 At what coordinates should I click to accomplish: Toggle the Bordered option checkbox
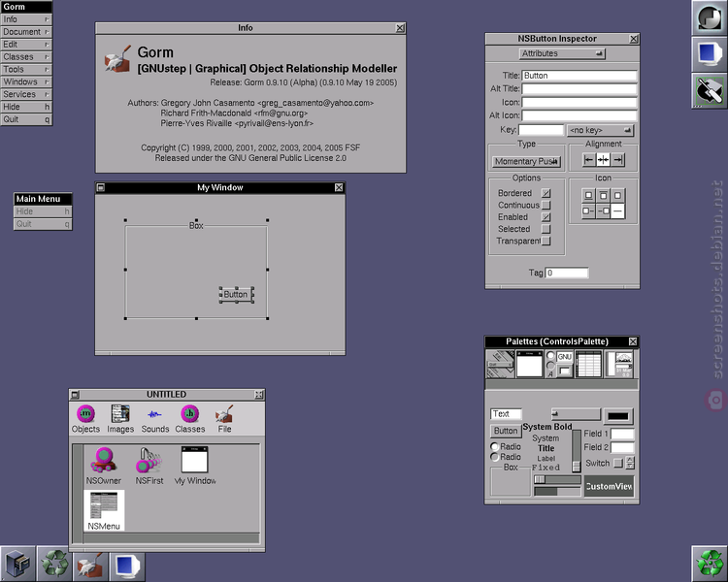[546, 193]
